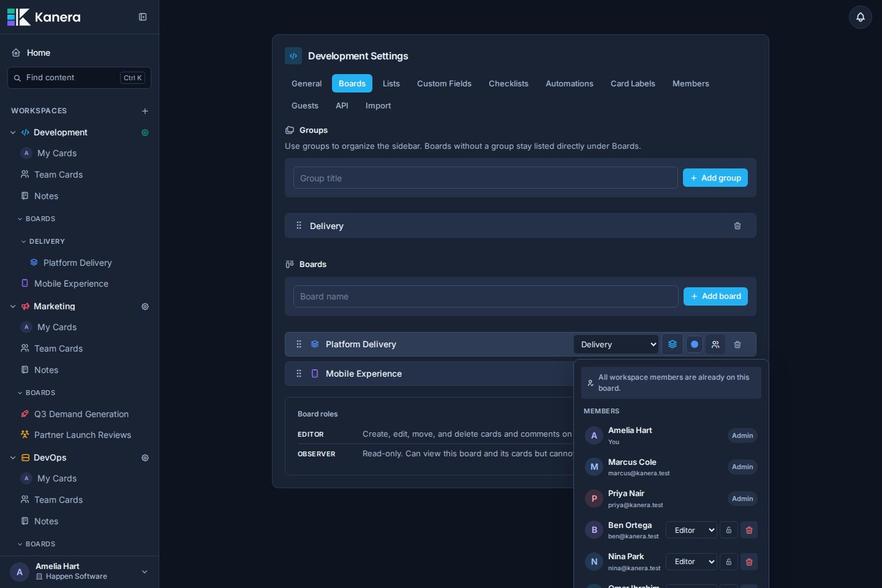
Task: Collapse the Marketing workspace
Action: 13,306
